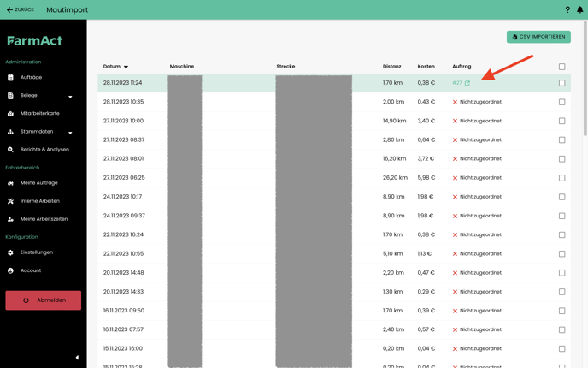
Task: Click the back arrow icon beside ZURÜCK
Action: pyautogui.click(x=9, y=9)
